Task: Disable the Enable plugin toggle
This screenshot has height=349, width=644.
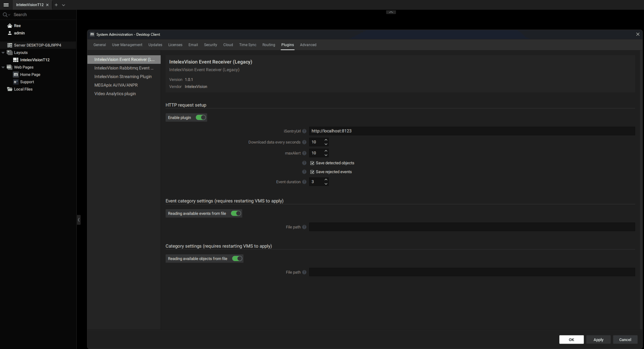Action: (201, 118)
